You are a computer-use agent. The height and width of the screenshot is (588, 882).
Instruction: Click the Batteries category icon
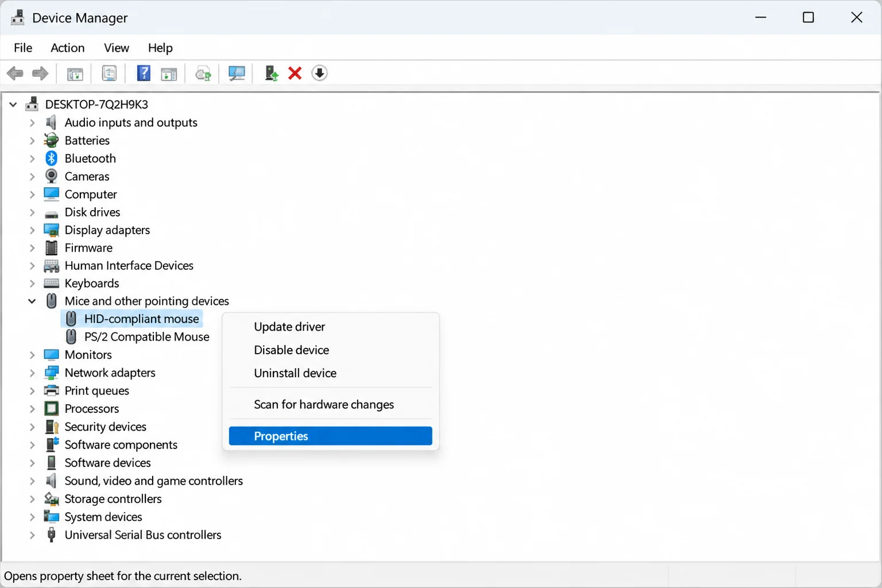pyautogui.click(x=51, y=141)
